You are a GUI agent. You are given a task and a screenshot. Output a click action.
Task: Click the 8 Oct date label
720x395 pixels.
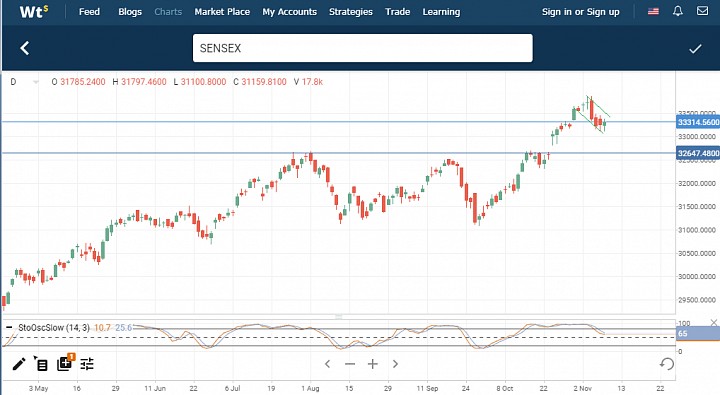[505, 389]
